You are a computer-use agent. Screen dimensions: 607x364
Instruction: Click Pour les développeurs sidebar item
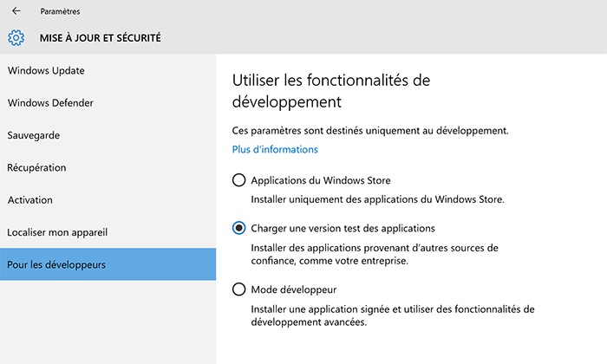[56, 264]
